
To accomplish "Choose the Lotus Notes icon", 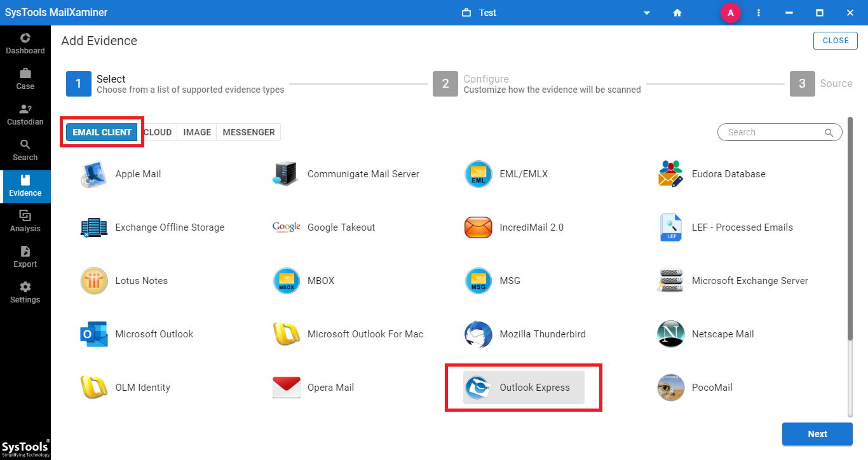I will click(x=94, y=281).
